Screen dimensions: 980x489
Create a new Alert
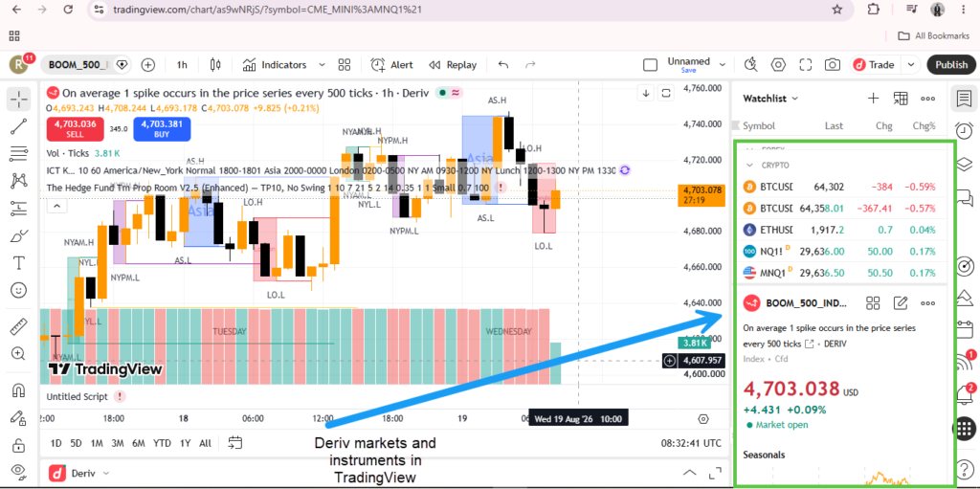391,64
